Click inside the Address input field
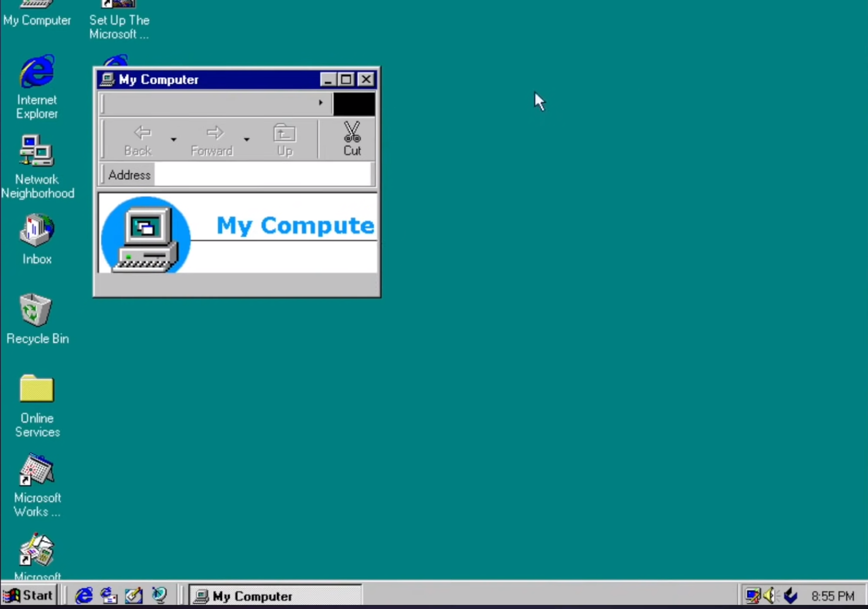The image size is (868, 609). 262,175
